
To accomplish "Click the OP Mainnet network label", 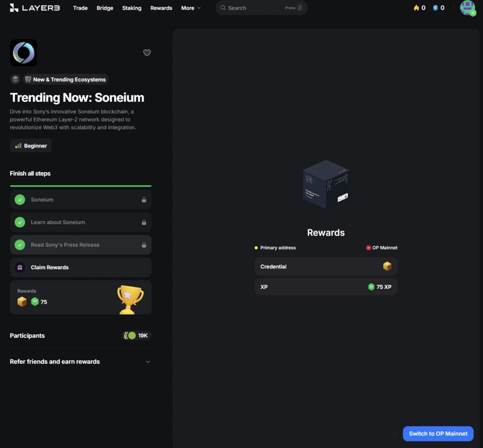I will coord(382,248).
